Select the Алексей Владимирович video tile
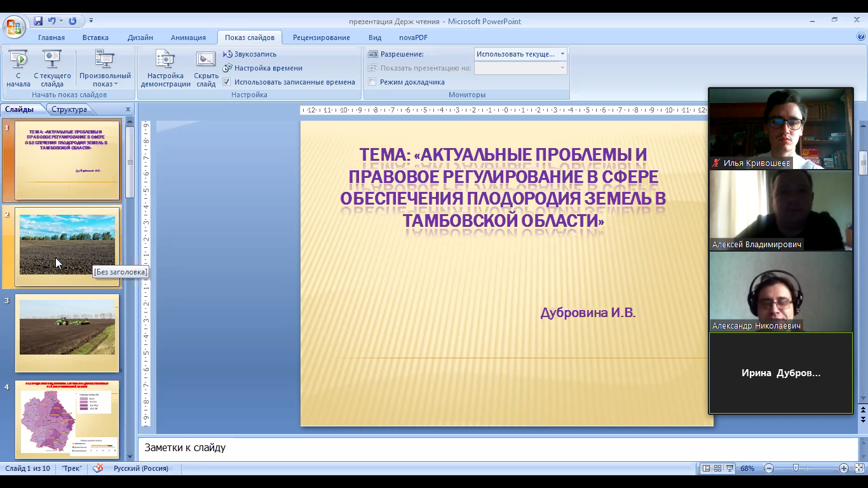The image size is (868, 488). pyautogui.click(x=781, y=210)
